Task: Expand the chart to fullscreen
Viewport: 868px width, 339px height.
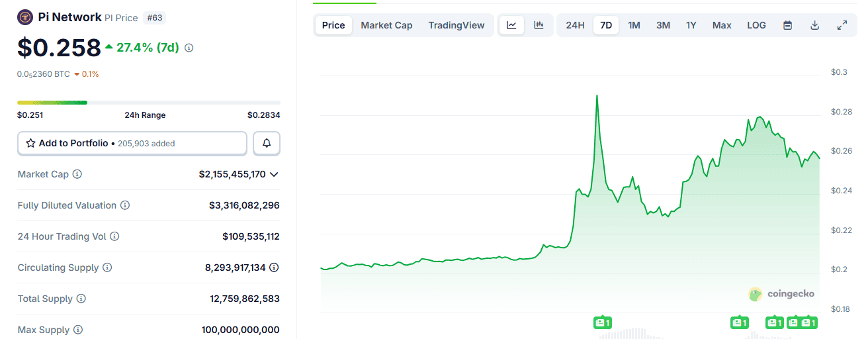Action: pyautogui.click(x=842, y=25)
